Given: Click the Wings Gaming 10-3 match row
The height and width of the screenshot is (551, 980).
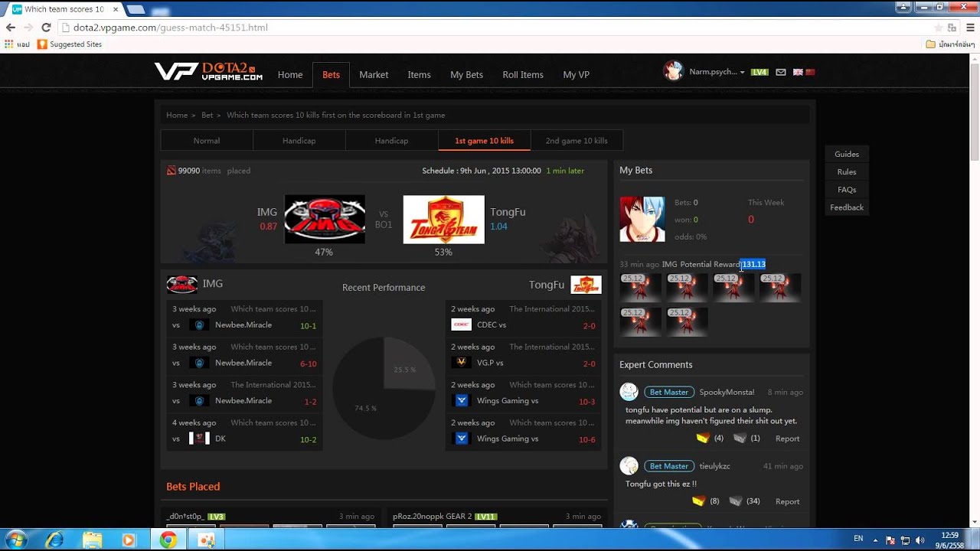Looking at the screenshot, I should click(524, 393).
